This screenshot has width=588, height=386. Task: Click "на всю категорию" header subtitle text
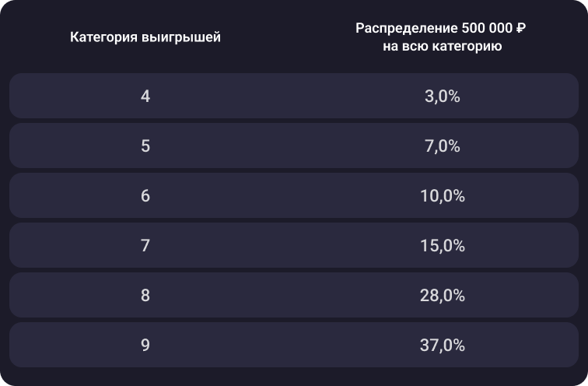(x=441, y=47)
